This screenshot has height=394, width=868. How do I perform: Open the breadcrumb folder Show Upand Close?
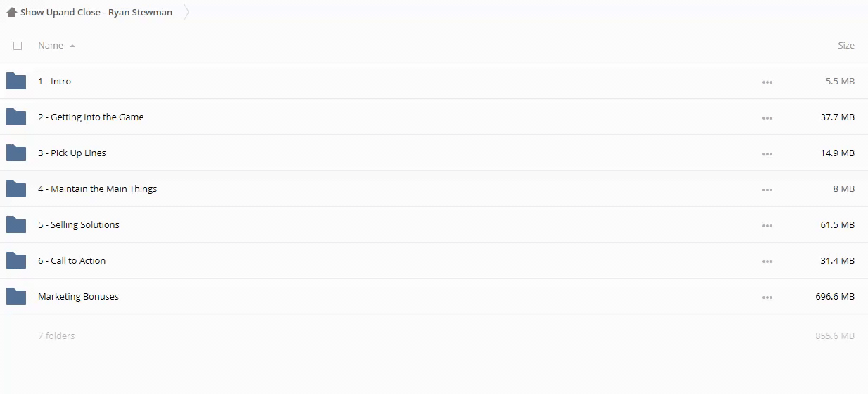click(x=96, y=12)
